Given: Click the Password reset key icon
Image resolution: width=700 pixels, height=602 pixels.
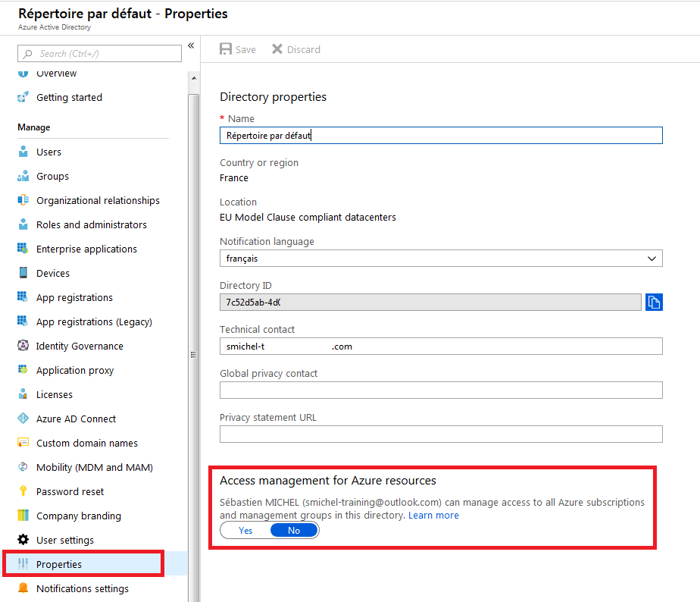Looking at the screenshot, I should point(23,491).
